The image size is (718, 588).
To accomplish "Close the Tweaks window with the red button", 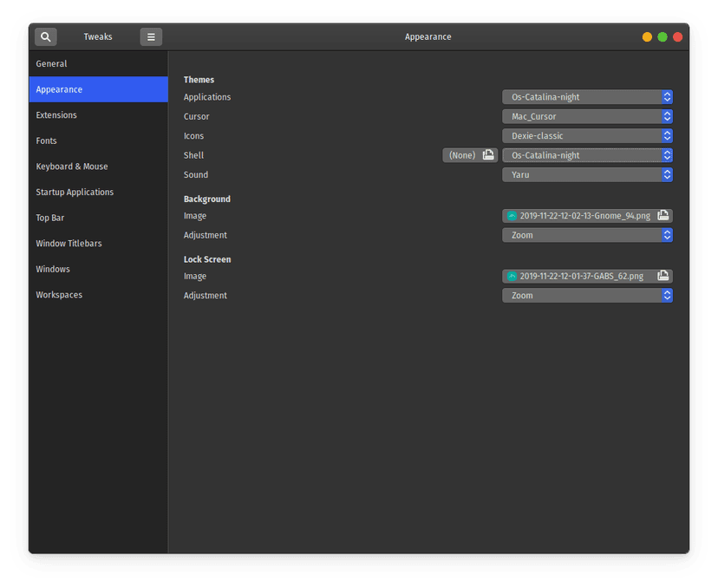I will 678,37.
